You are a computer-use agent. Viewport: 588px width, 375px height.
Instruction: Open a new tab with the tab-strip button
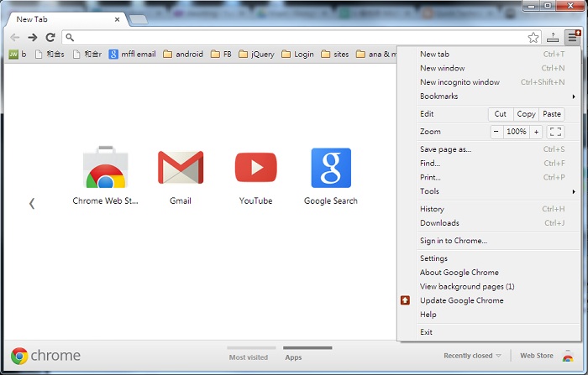click(x=138, y=19)
